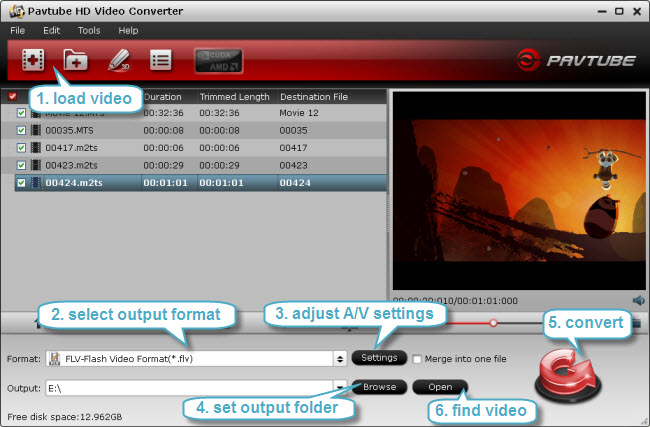Click the Pavtube logo
This screenshot has width=650, height=427.
(576, 60)
